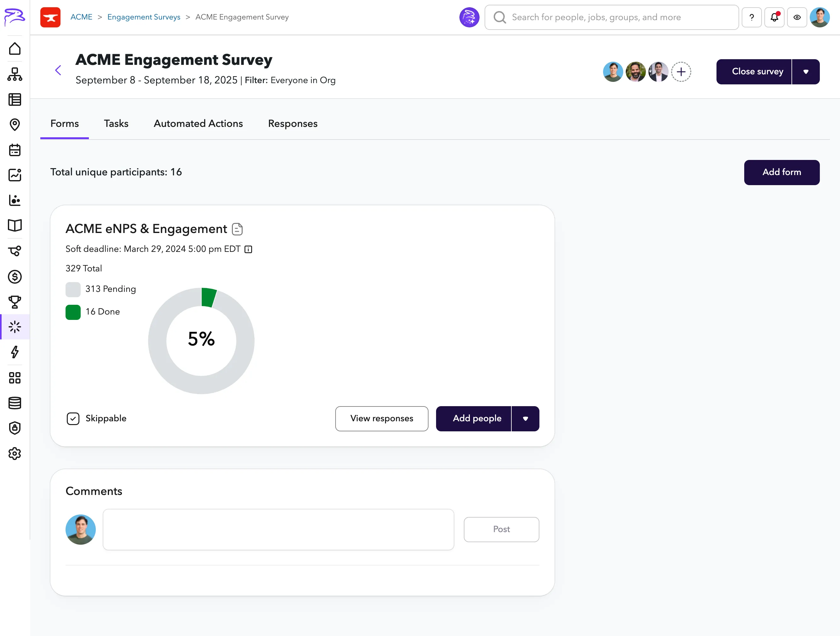Click the Total unique participants: 16 text

click(x=116, y=172)
